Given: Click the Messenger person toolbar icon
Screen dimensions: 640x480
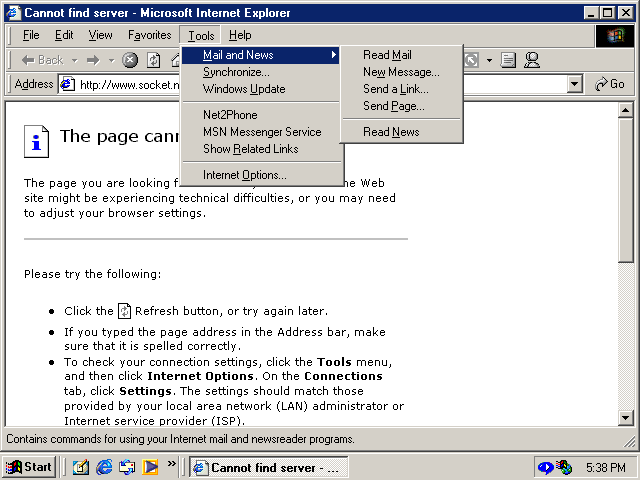Looking at the screenshot, I should tap(532, 60).
